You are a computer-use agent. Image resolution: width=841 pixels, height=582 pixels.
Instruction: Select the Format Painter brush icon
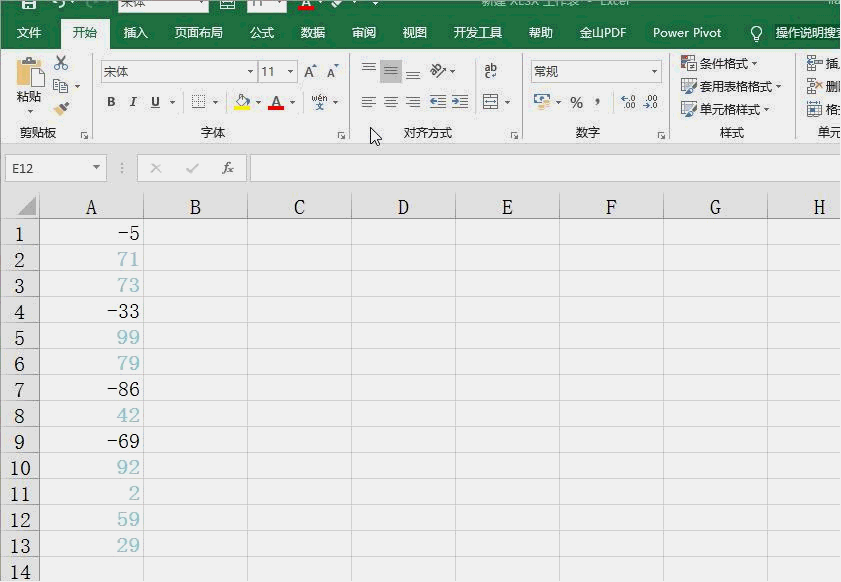point(61,108)
